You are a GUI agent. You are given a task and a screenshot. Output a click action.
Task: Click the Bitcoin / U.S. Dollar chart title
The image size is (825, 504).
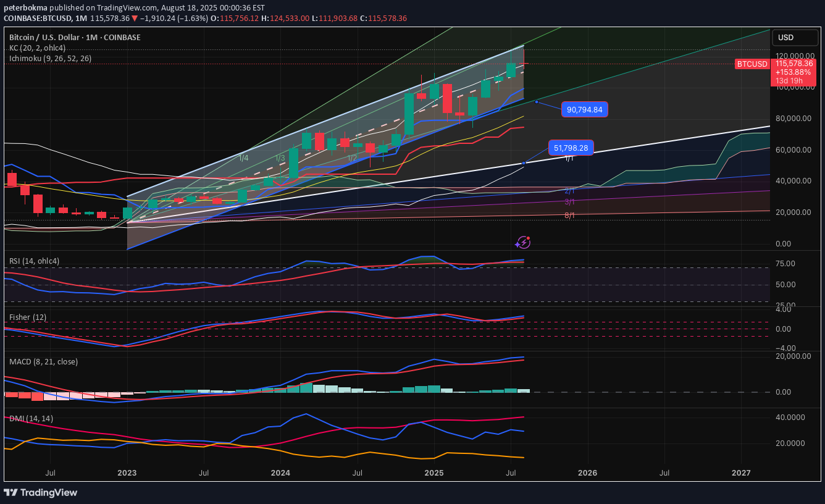[x=75, y=38]
